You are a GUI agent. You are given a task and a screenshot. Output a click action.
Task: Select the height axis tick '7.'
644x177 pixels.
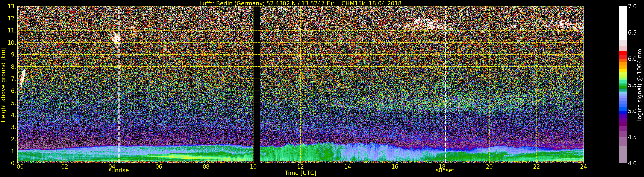pyautogui.click(x=14, y=79)
